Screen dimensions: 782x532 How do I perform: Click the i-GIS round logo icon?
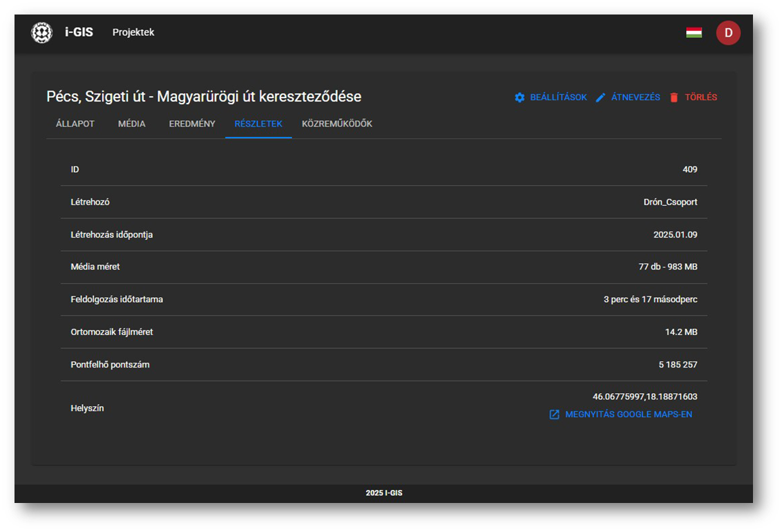coord(42,32)
